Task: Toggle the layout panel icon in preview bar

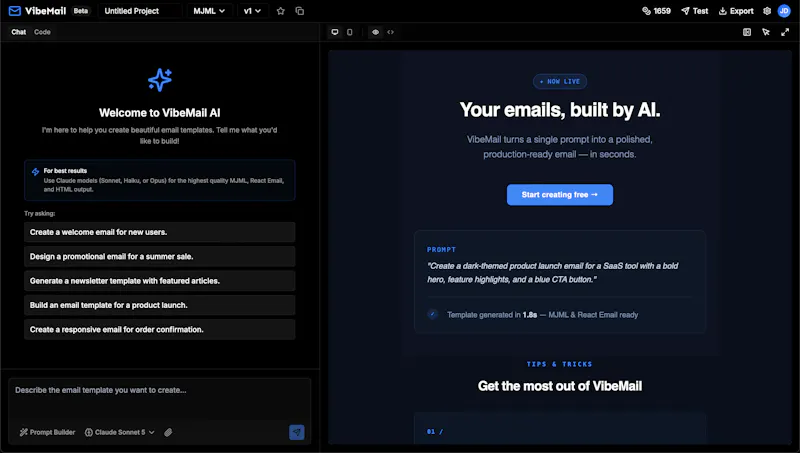Action: [747, 32]
